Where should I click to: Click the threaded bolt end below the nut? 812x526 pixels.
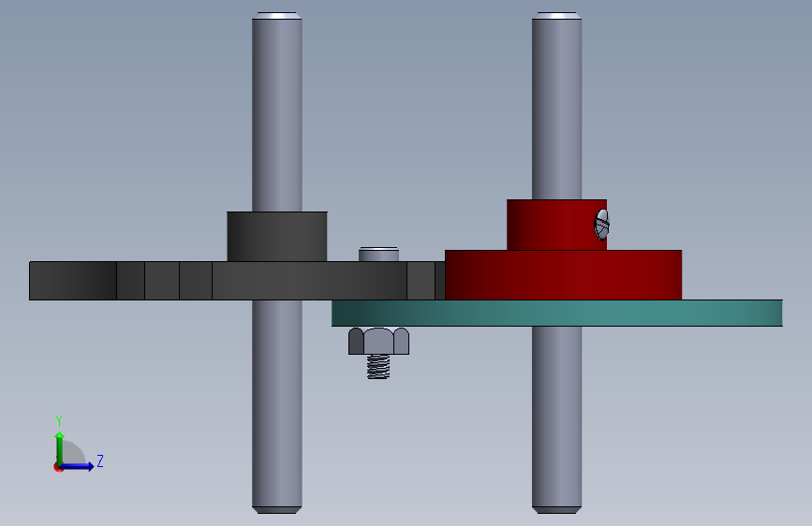378,367
